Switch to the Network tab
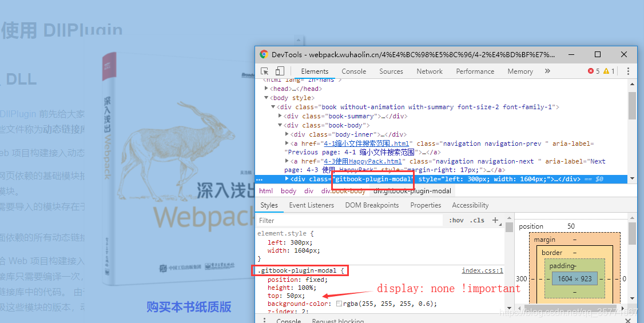 pos(430,71)
